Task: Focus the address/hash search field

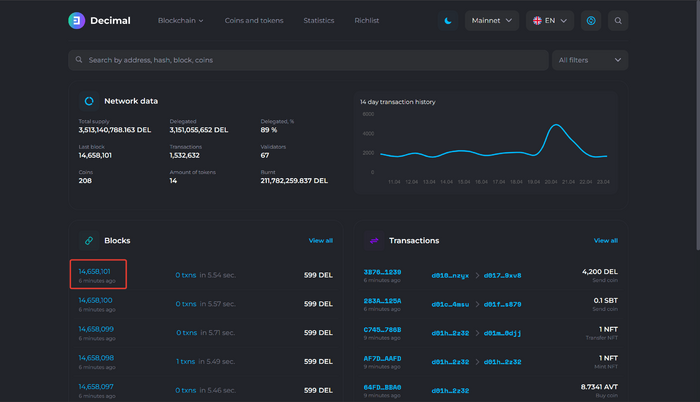Action: [308, 60]
